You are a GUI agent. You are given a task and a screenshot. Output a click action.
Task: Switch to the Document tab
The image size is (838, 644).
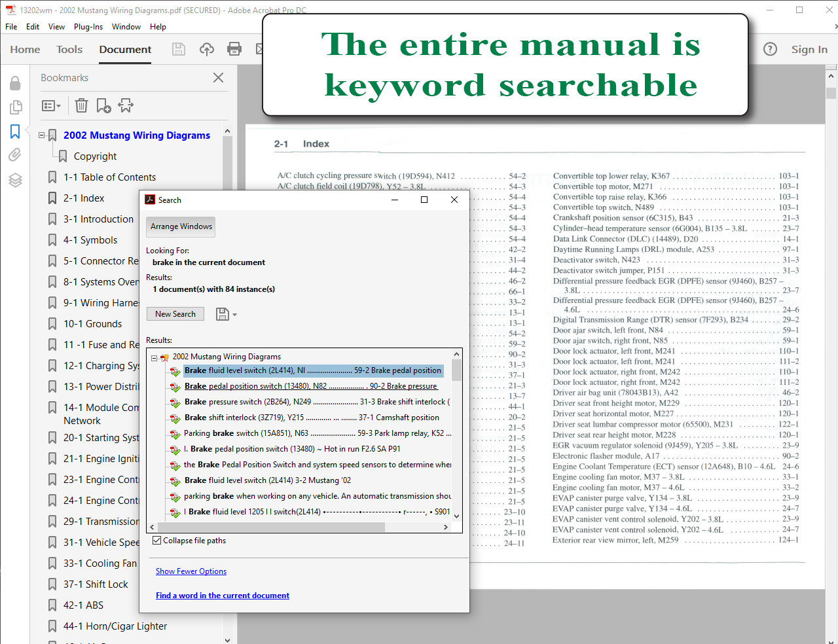click(125, 50)
